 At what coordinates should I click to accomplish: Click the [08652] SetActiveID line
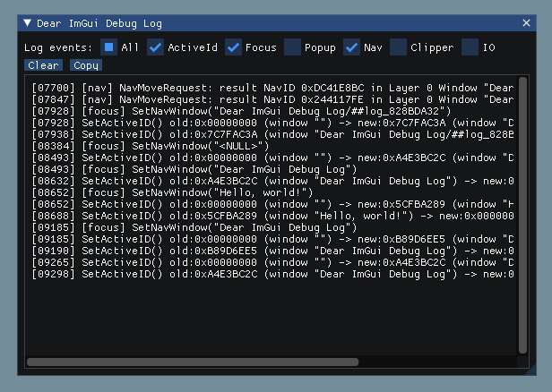[x=272, y=204]
